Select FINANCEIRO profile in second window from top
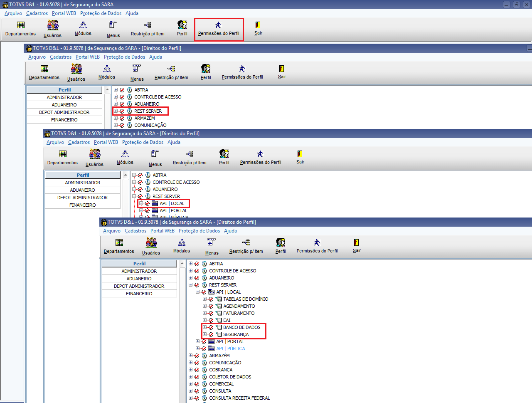This screenshot has height=403, width=532. pyautogui.click(x=64, y=120)
